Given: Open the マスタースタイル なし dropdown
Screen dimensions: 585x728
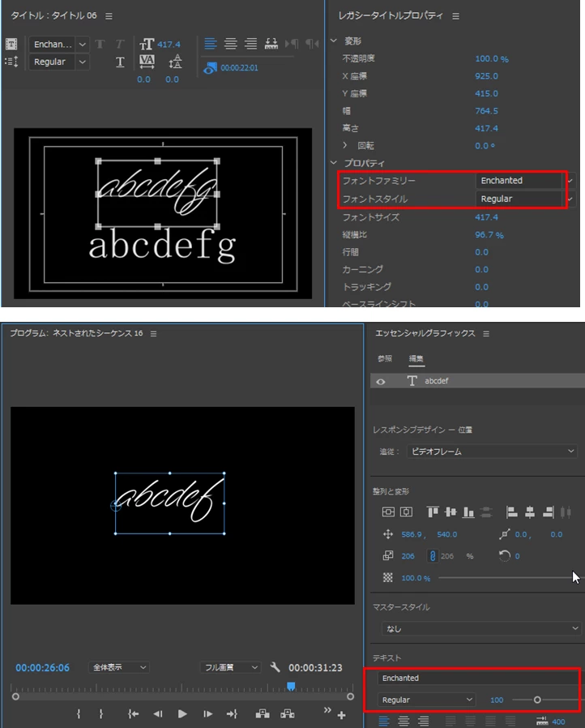Looking at the screenshot, I should (x=481, y=628).
